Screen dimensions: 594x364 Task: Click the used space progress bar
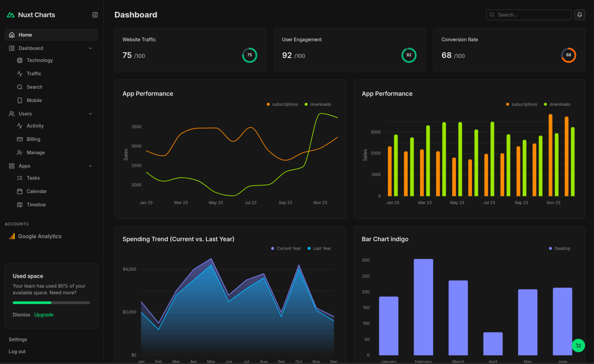pyautogui.click(x=51, y=303)
